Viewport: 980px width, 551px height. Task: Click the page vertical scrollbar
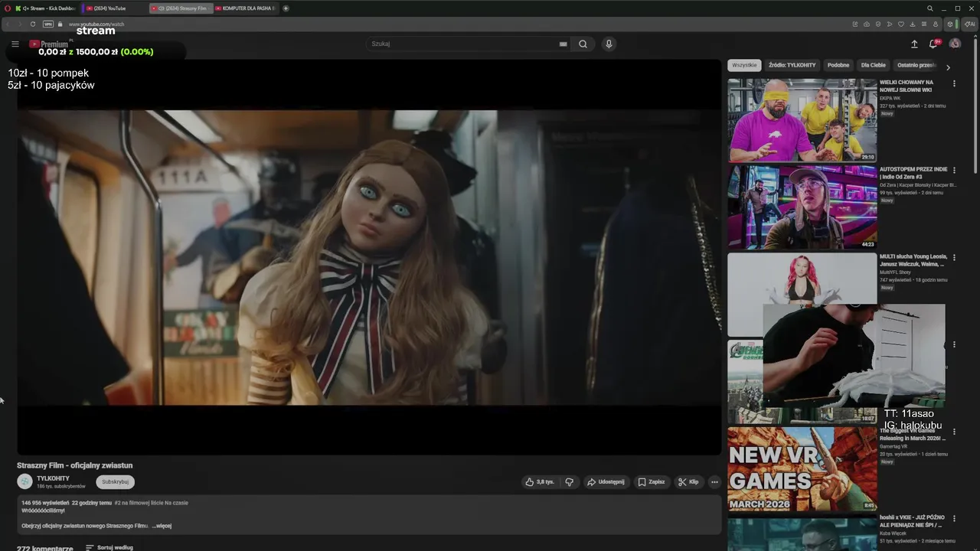coord(975,107)
